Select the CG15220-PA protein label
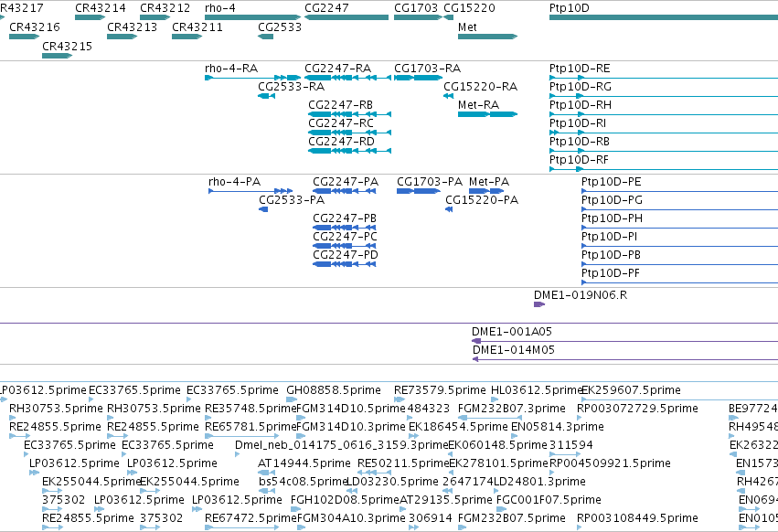Image resolution: width=778 pixels, height=532 pixels. (x=482, y=200)
